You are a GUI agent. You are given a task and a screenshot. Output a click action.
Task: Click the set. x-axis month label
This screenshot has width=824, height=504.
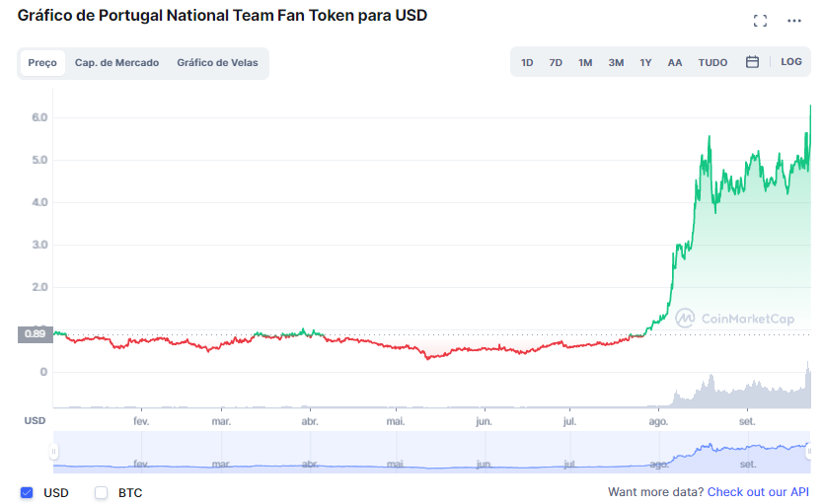(x=747, y=421)
